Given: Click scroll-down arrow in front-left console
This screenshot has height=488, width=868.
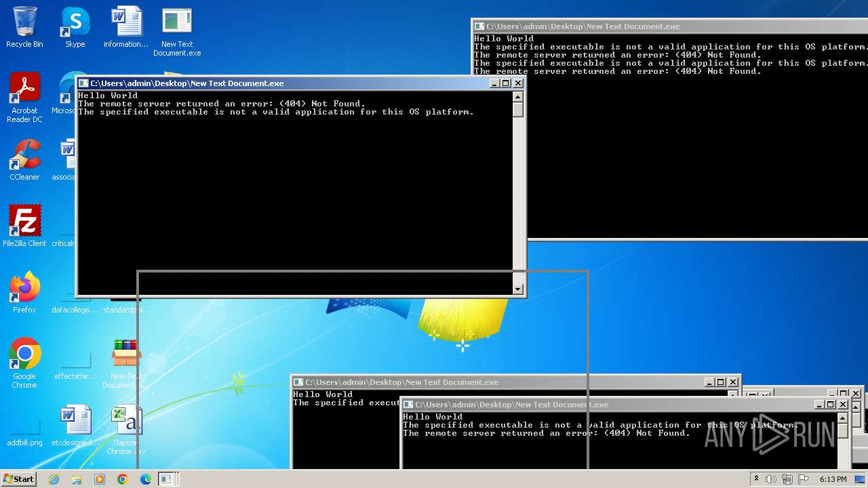Looking at the screenshot, I should 518,289.
